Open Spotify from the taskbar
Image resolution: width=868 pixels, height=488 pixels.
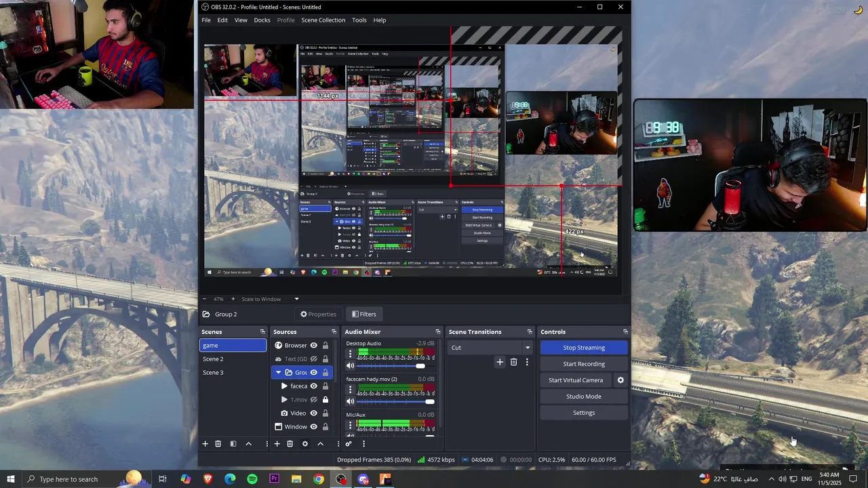[x=252, y=479]
